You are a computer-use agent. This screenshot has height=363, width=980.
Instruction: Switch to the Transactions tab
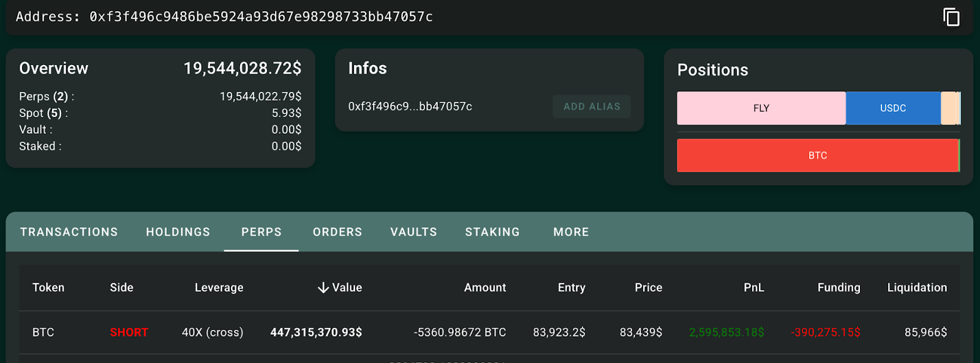point(69,232)
